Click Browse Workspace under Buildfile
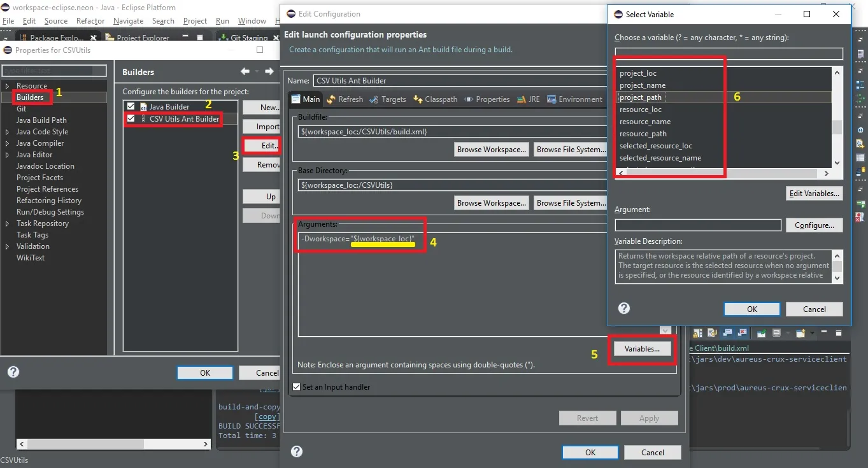 (492, 150)
